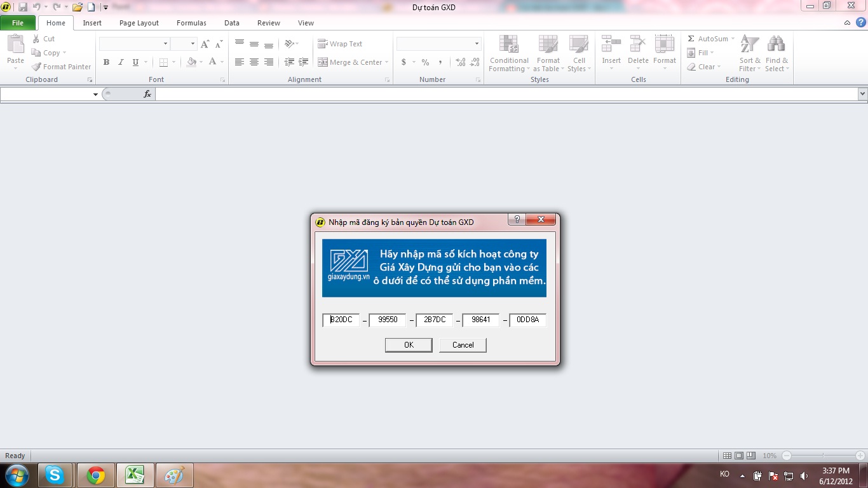Click the Save icon in quick access toolbar
This screenshot has width=868, height=488.
point(23,7)
